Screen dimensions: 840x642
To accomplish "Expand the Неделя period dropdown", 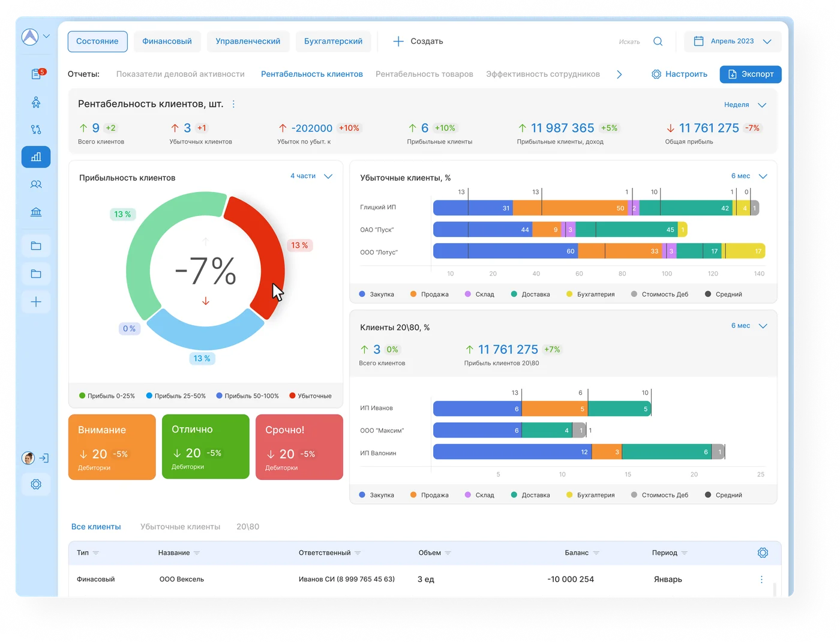I will 745,105.
